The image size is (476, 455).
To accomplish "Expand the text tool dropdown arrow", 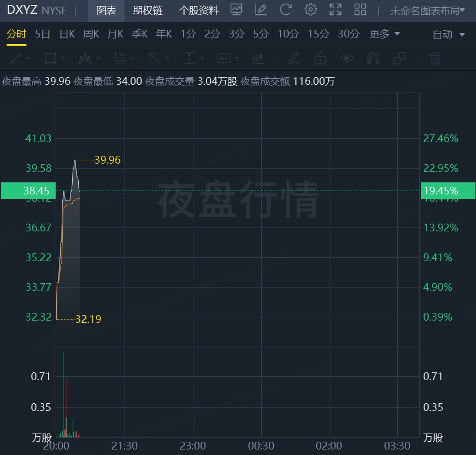I will click(237, 58).
